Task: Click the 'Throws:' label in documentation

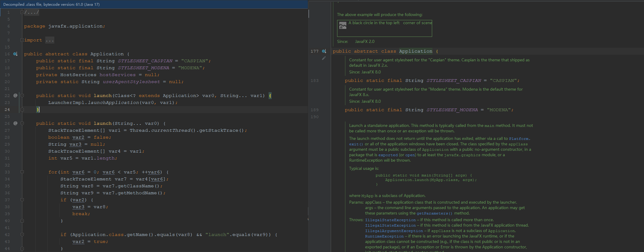Action: 356,220
